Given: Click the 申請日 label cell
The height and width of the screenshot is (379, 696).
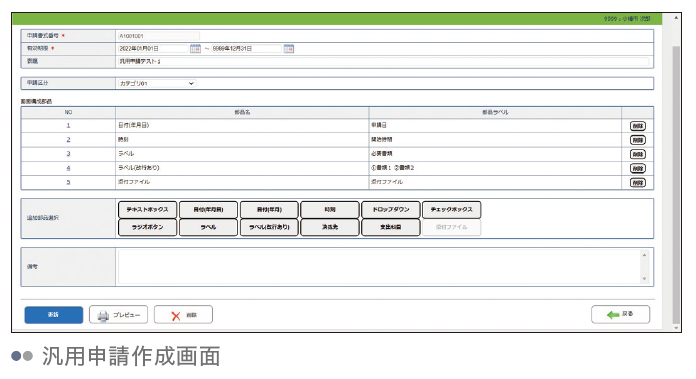Looking at the screenshot, I should coord(495,126).
